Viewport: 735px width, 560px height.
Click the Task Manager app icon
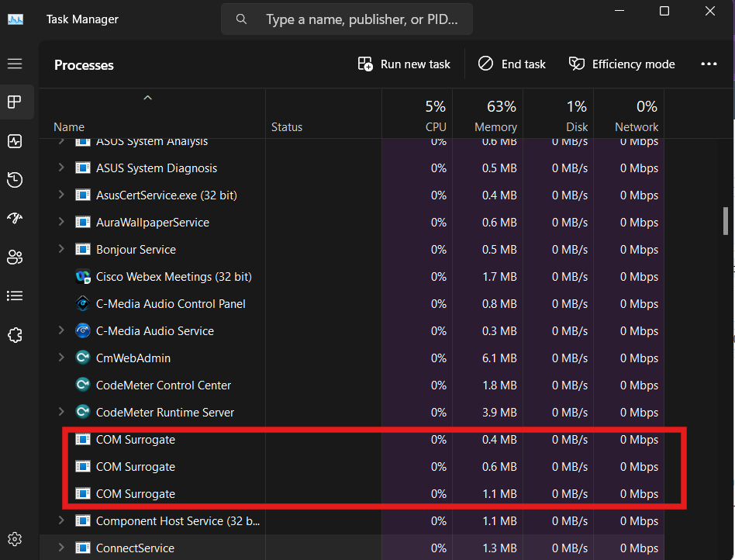tap(16, 19)
